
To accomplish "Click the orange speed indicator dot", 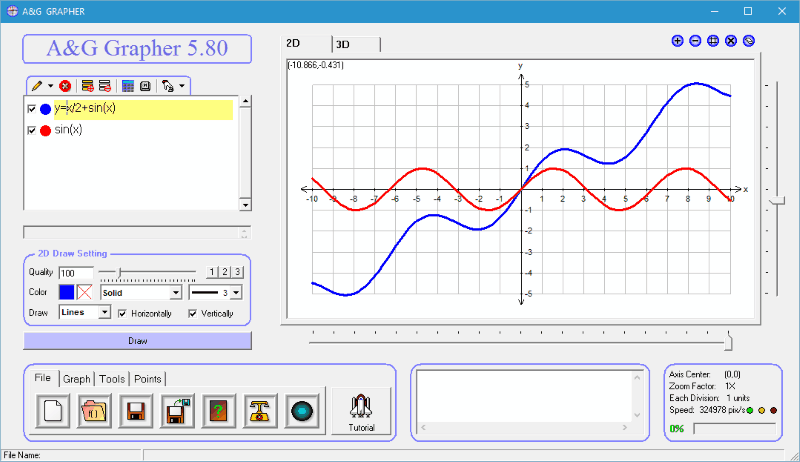I will coord(762,410).
